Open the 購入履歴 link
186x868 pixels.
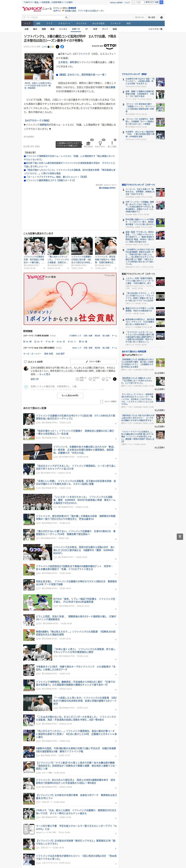click(152, 18)
